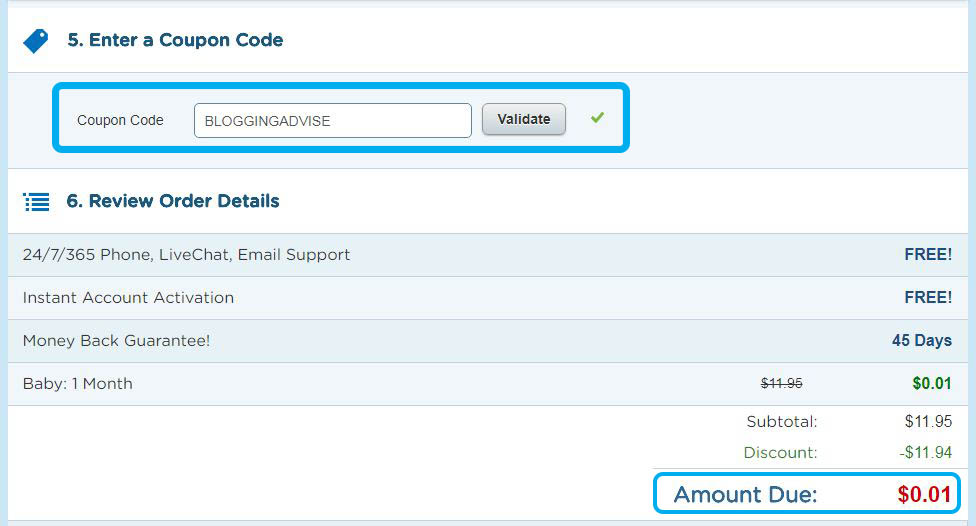Click the BLOGGINGADVISE coupon code field
976x526 pixels.
pos(332,120)
